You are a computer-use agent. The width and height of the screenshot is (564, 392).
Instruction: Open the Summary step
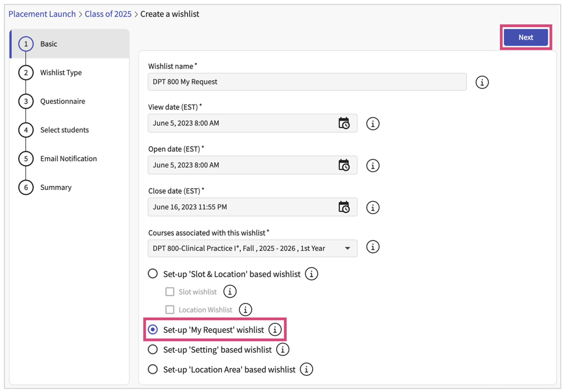(56, 187)
